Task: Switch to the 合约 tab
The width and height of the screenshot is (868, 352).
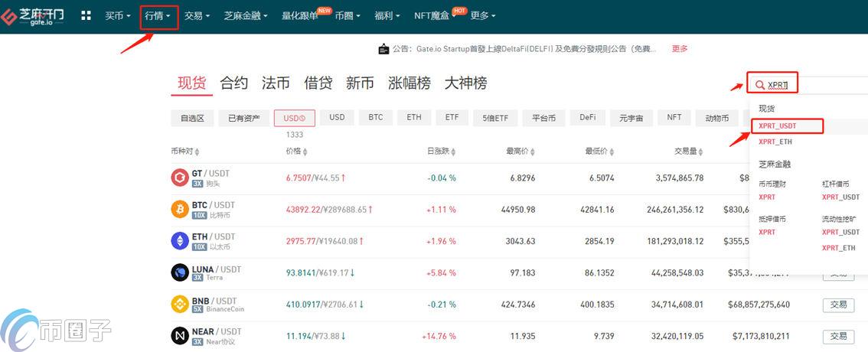Action: click(233, 83)
